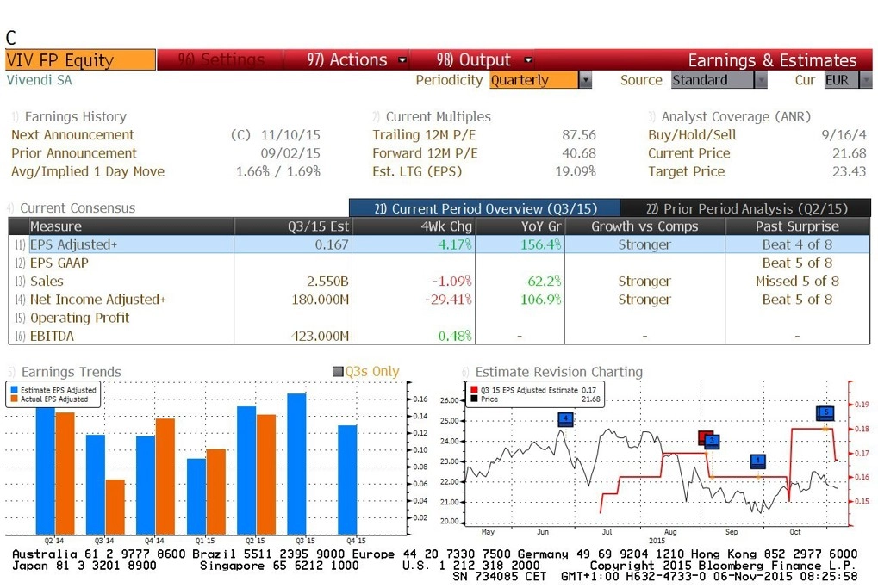Select the EPS Adjusted+ measure row
Screen dimensions: 878x588
point(439,244)
